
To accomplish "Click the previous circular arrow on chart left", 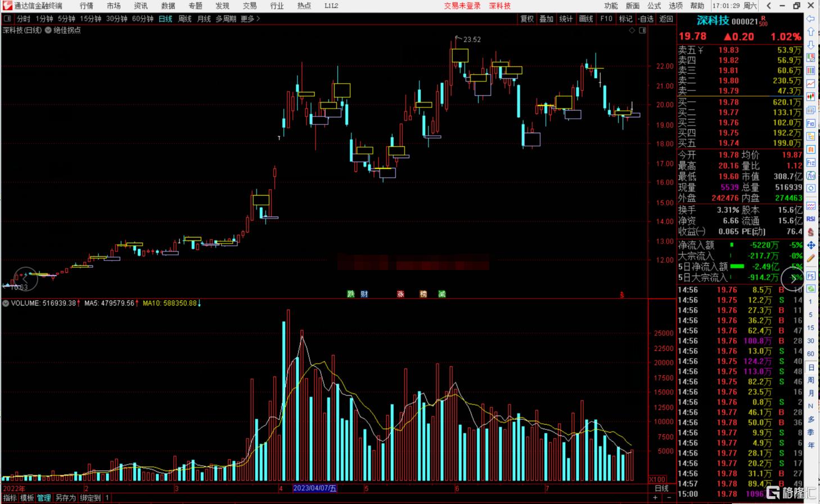I will [25, 278].
